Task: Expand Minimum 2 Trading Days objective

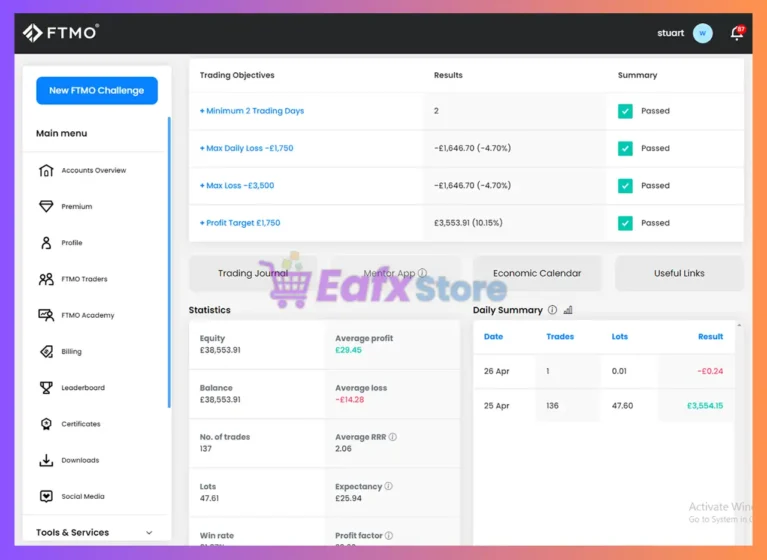Action: tap(252, 111)
